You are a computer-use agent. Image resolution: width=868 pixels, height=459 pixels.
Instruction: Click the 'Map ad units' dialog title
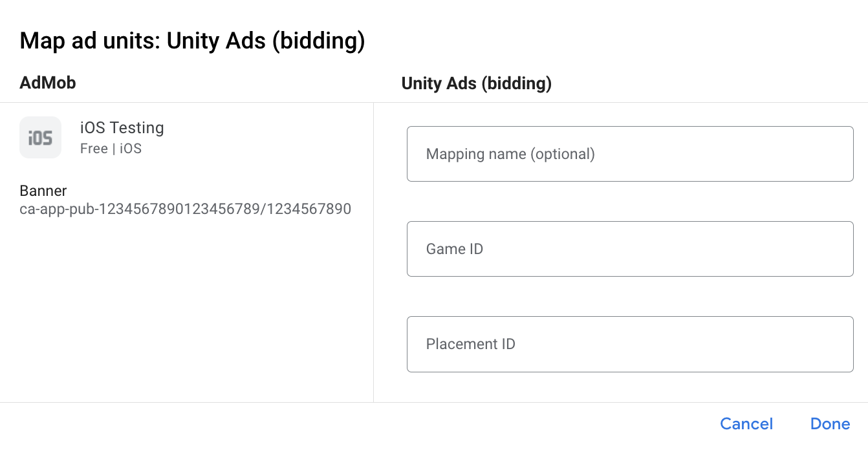tap(192, 41)
